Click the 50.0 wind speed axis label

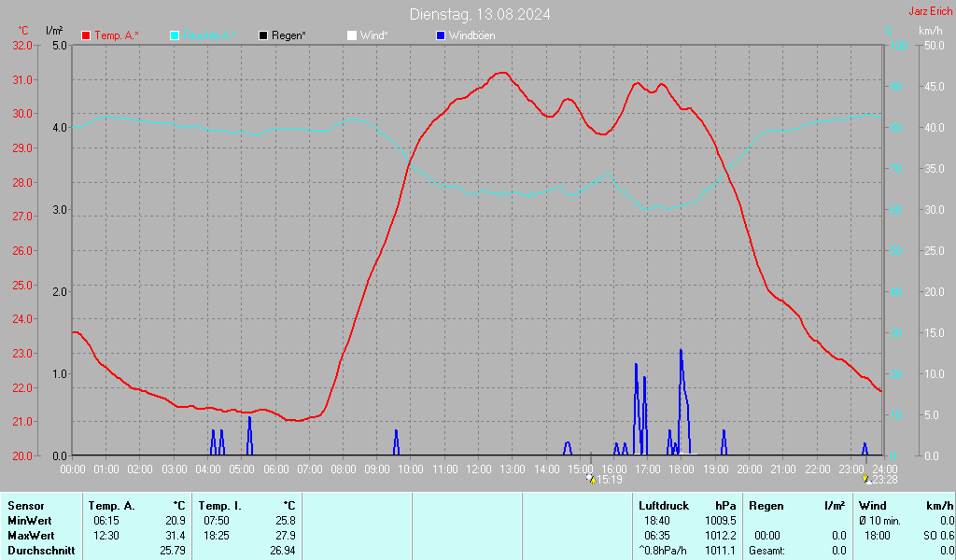coord(934,46)
